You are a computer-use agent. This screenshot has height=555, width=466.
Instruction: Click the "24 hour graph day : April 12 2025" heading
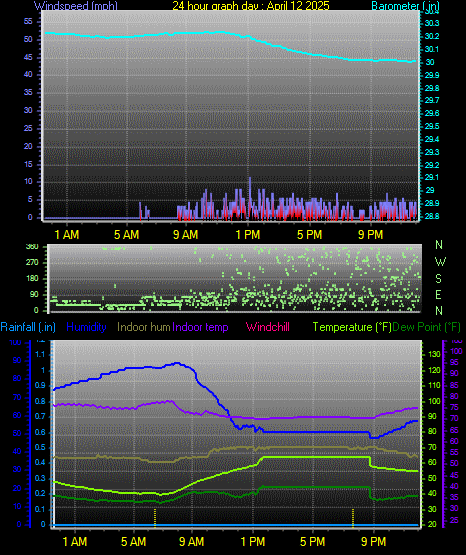pos(251,5)
